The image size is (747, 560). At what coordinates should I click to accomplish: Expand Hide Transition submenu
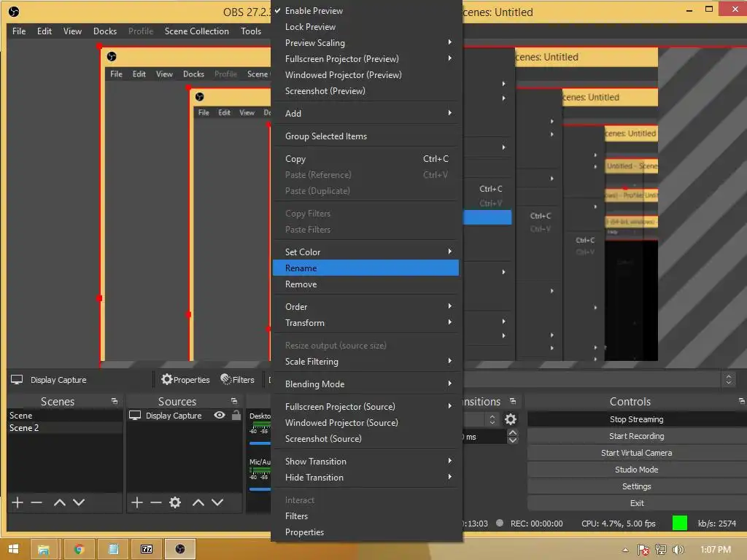pyautogui.click(x=365, y=478)
